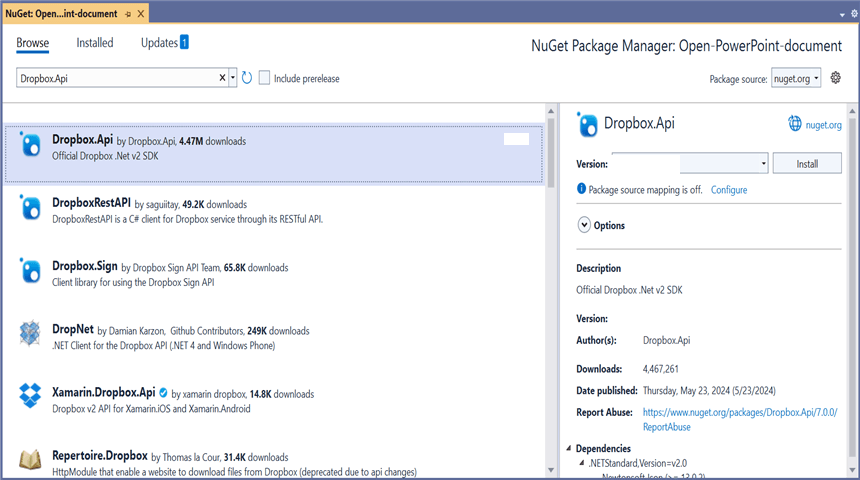Click the nuget.org globe icon
The width and height of the screenshot is (860, 480).
pyautogui.click(x=795, y=124)
